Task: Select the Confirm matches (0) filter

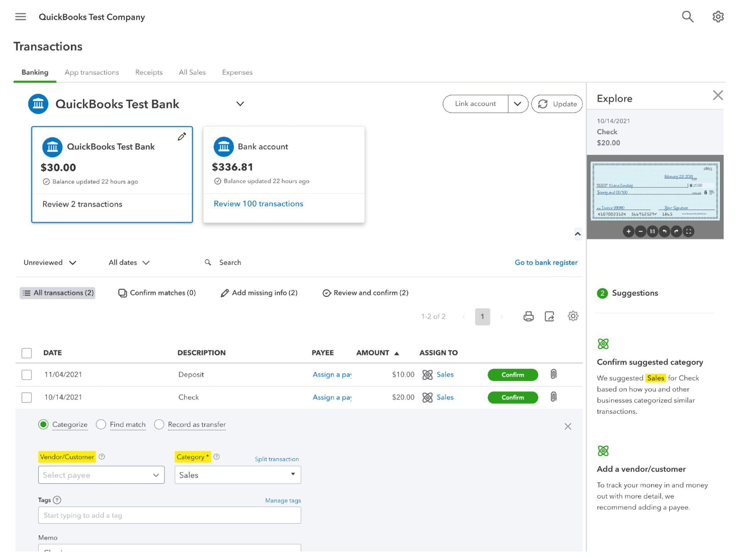Action: point(157,293)
